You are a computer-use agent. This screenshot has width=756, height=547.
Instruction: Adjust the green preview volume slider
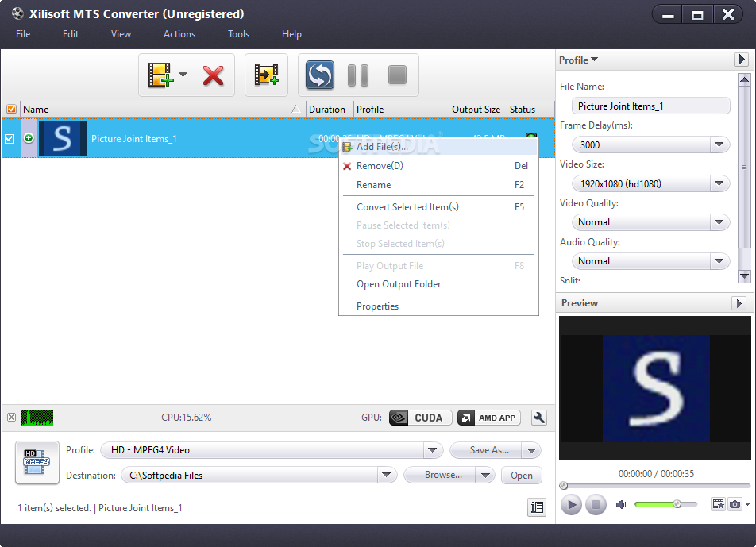(665, 504)
